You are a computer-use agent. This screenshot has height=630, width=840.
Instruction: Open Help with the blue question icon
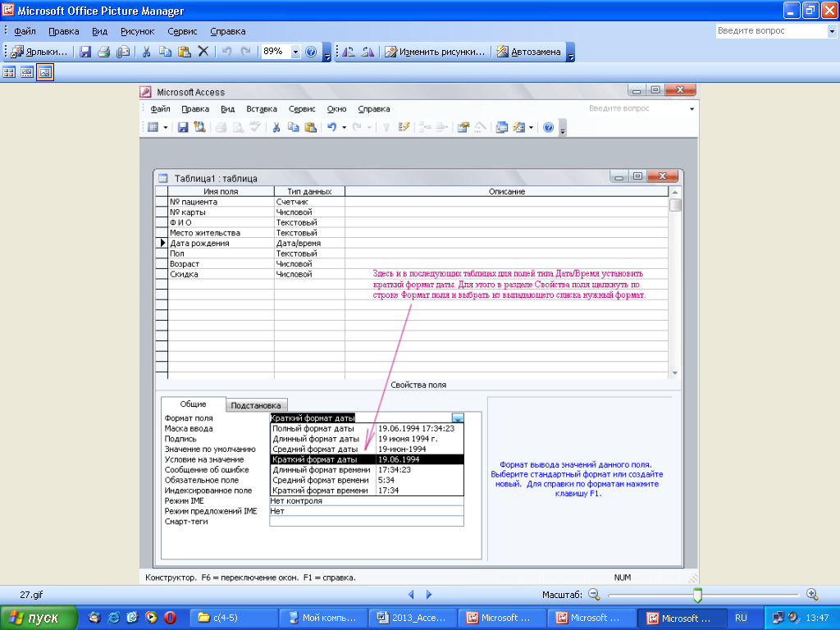pos(311,52)
